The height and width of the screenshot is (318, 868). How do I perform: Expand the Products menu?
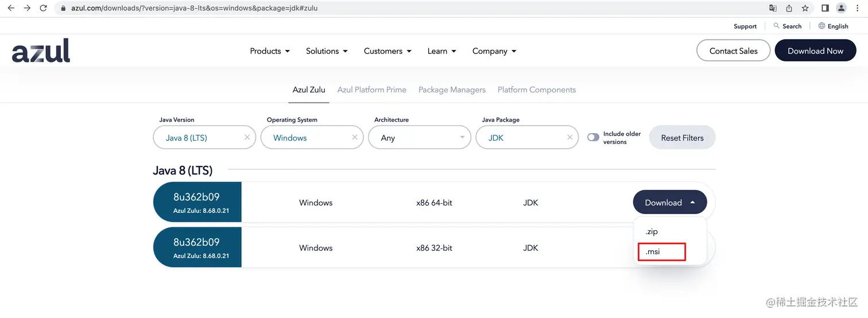[x=270, y=51]
